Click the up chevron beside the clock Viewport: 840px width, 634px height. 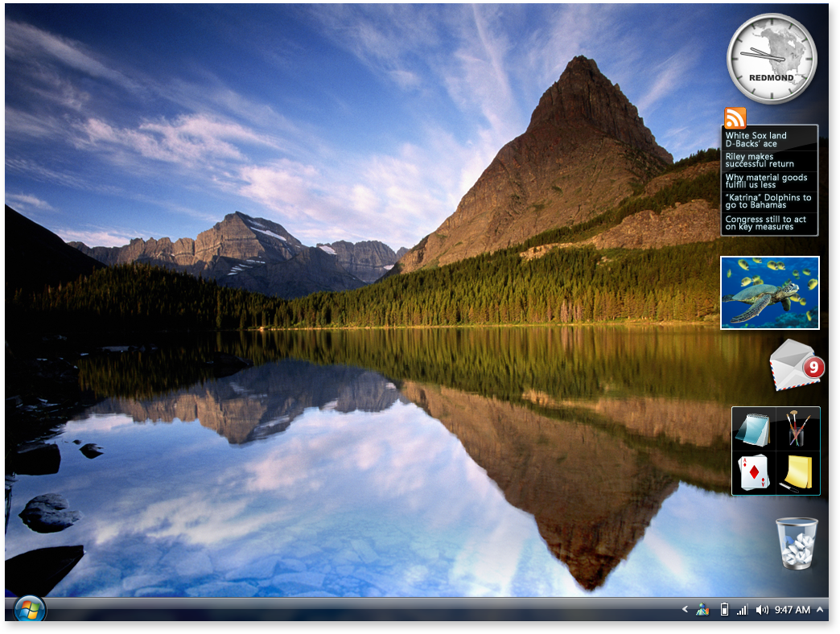(x=820, y=610)
